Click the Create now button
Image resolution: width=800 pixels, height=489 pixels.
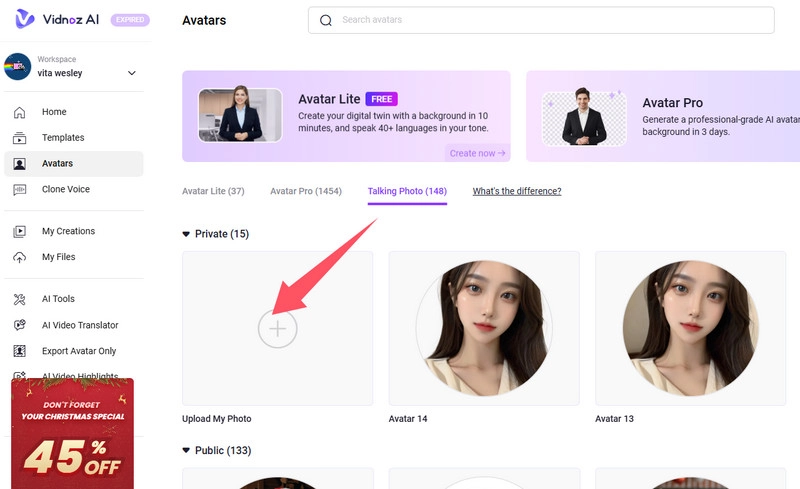(477, 153)
